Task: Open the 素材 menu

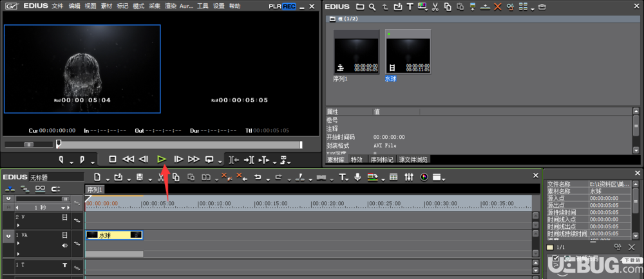Action: [106, 6]
